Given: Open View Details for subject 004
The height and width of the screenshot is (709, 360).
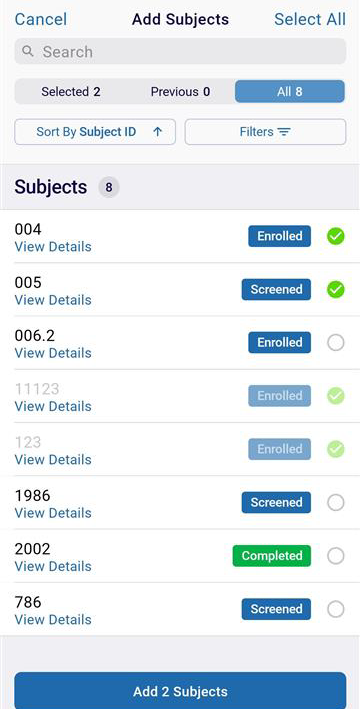Looking at the screenshot, I should [x=53, y=247].
